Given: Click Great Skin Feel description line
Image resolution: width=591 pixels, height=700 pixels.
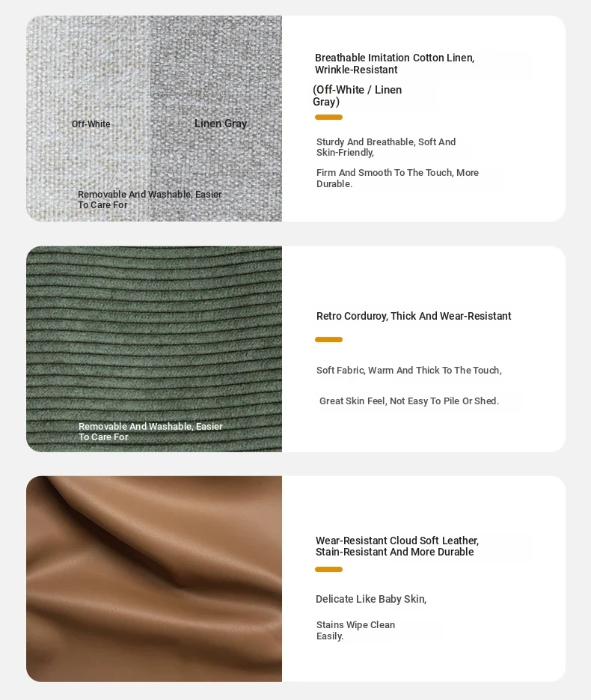Looking at the screenshot, I should pyautogui.click(x=409, y=401).
